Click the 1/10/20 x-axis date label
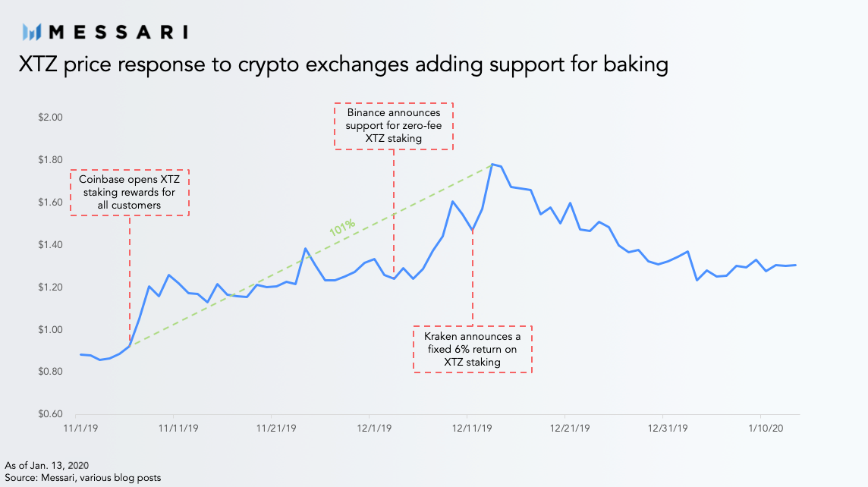Viewport: 868px width, 487px height. click(766, 429)
